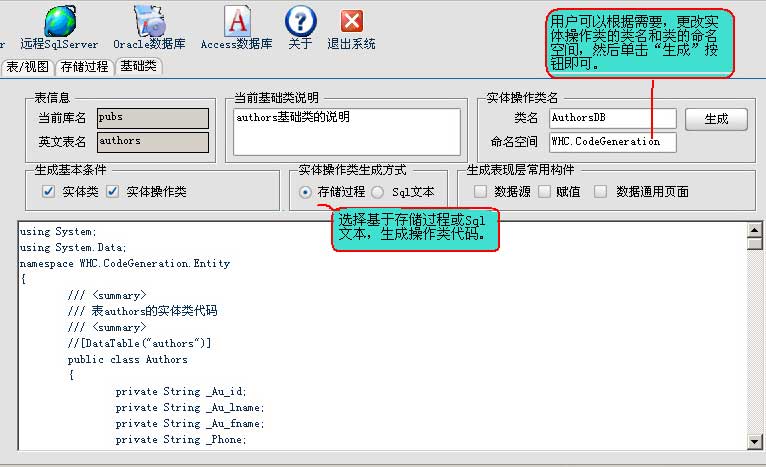This screenshot has height=467, width=766.
Task: Switch to the 表/视图 tab
Action: pyautogui.click(x=27, y=67)
